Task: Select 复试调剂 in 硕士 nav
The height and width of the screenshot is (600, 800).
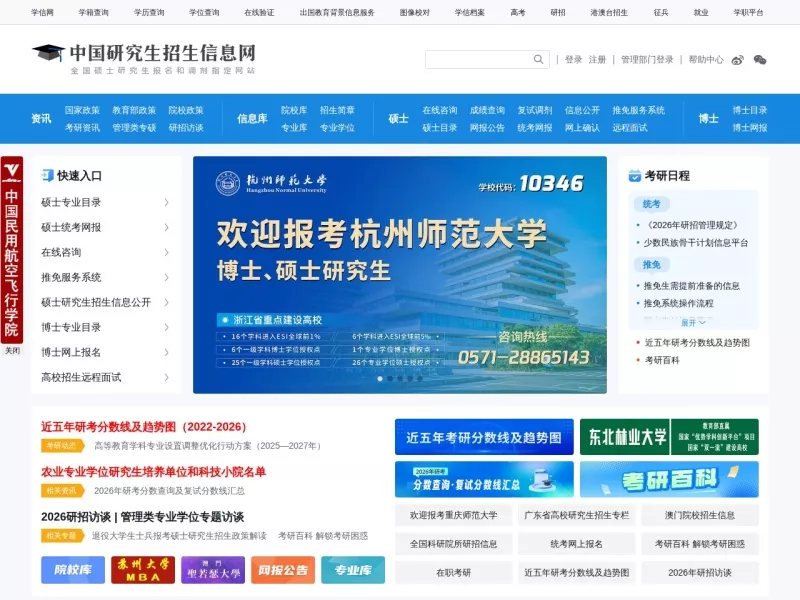Action: (535, 110)
